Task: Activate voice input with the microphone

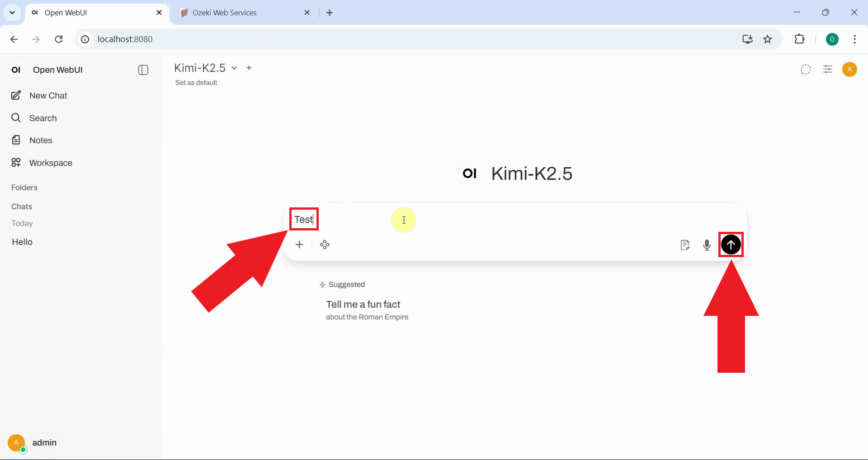Action: click(x=707, y=244)
